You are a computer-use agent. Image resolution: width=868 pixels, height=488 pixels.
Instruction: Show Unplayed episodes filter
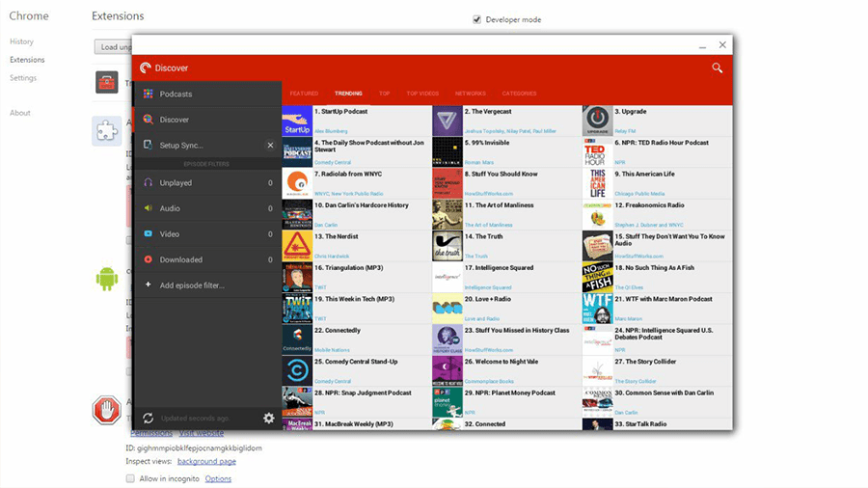207,182
